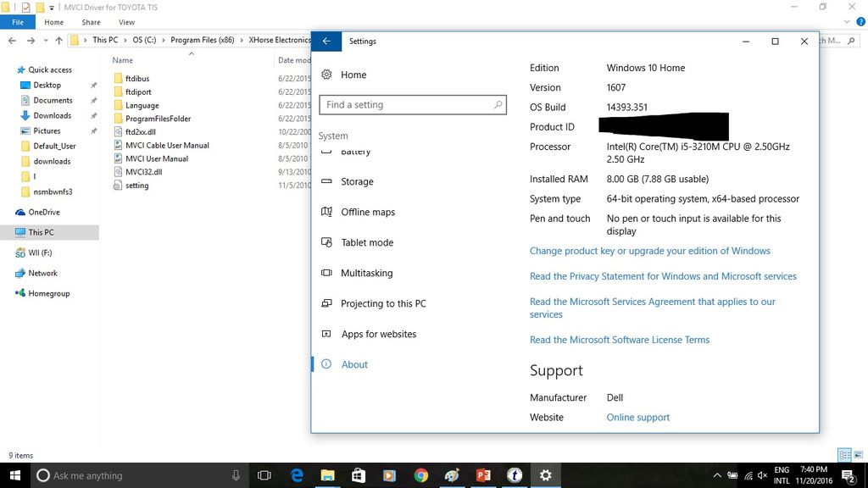Switch to the View ribbon tab
This screenshot has width=868, height=488.
point(126,22)
